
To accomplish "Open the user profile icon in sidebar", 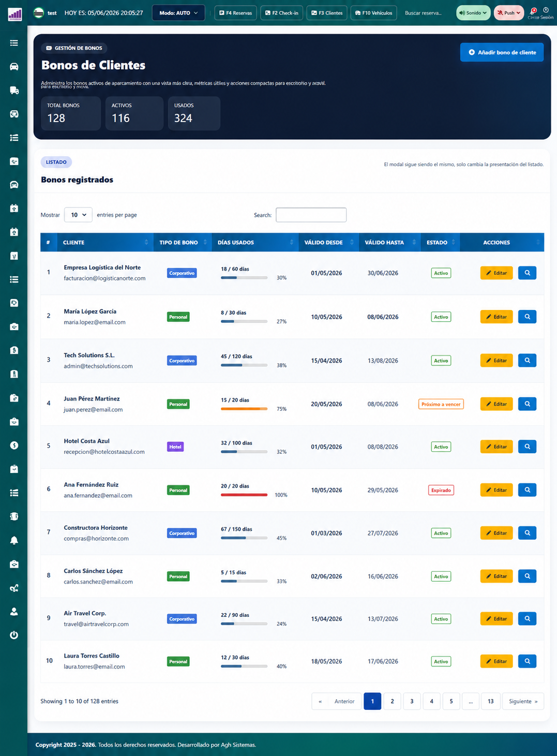I will pos(14,612).
